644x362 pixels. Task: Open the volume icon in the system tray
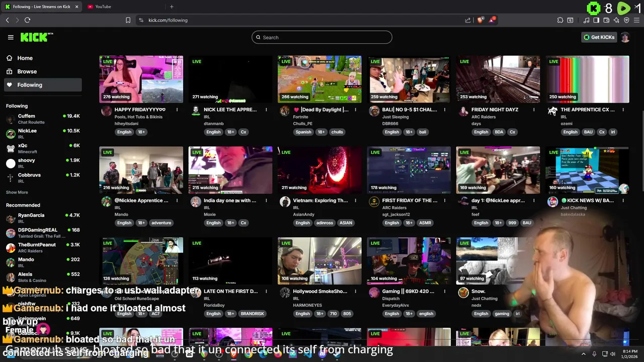point(612,354)
